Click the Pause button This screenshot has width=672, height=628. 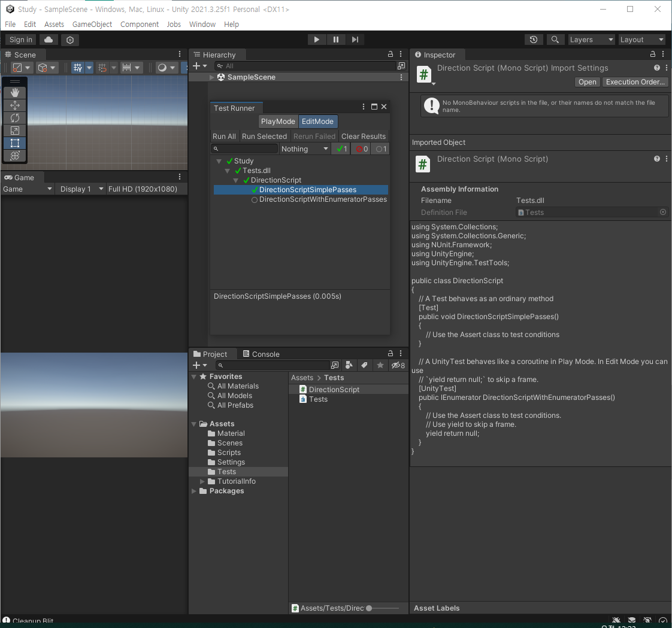tap(336, 40)
